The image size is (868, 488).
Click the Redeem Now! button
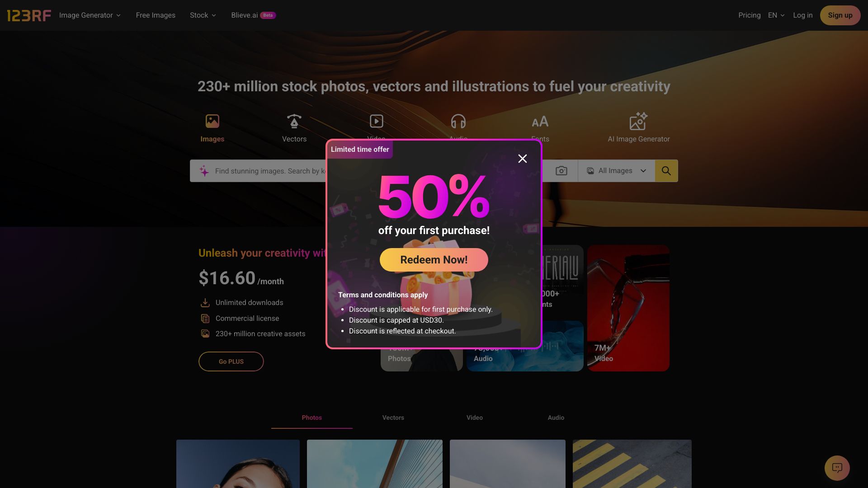click(x=434, y=260)
